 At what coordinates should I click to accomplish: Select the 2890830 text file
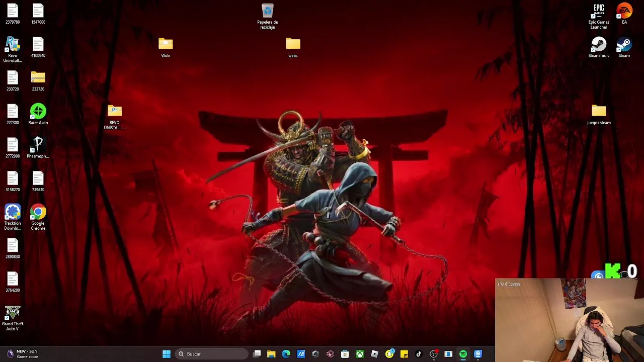coord(13,248)
